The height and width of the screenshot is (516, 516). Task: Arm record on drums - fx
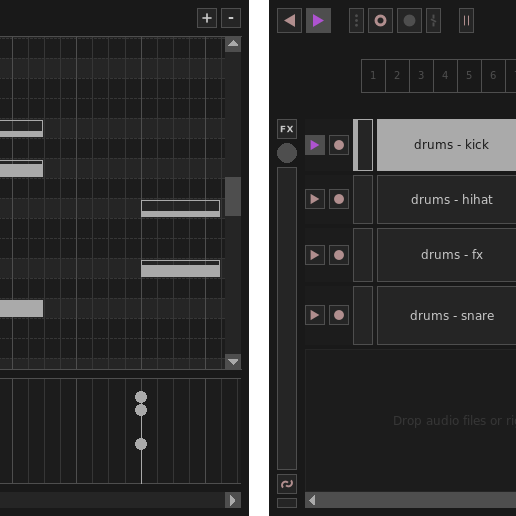coord(339,255)
